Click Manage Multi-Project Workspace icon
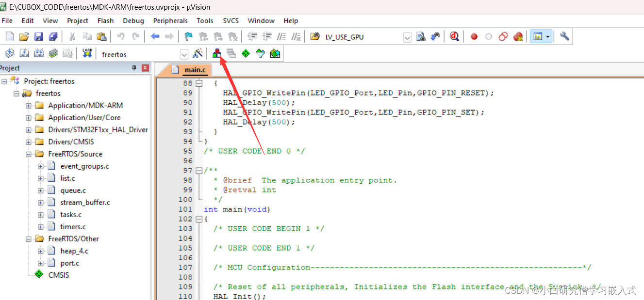The height and width of the screenshot is (300, 644). (231, 53)
